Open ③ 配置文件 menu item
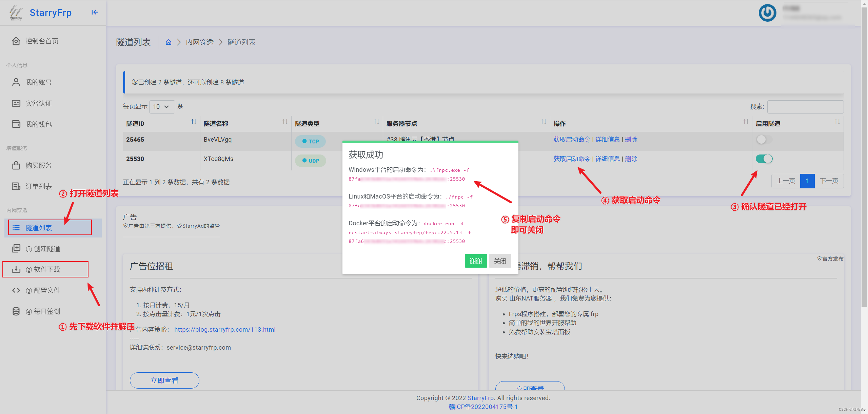The image size is (868, 414). click(43, 290)
